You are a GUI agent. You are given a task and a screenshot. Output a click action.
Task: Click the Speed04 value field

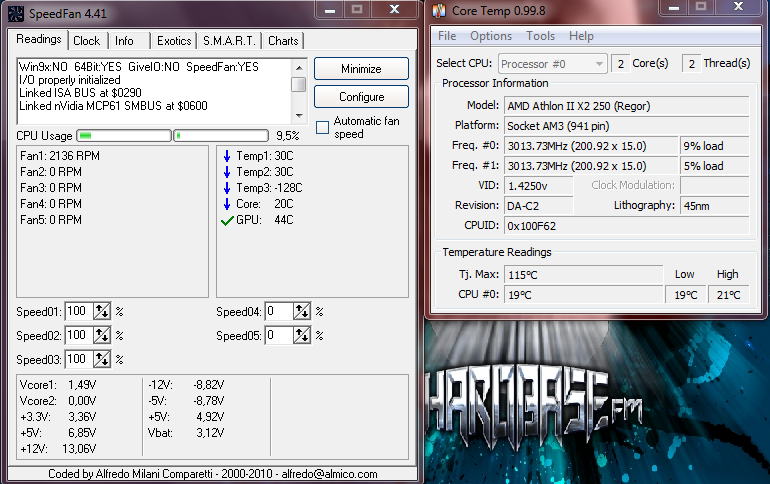click(x=279, y=311)
